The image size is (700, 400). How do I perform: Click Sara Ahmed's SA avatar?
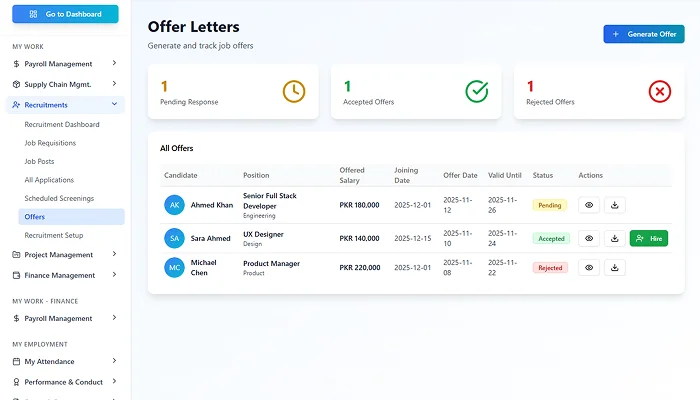click(x=174, y=238)
